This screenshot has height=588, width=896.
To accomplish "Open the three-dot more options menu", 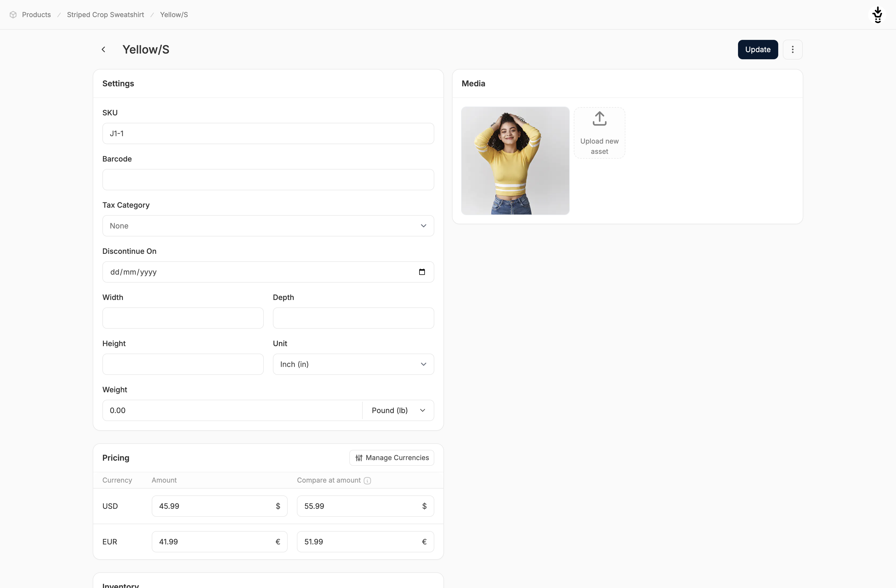I will point(792,50).
